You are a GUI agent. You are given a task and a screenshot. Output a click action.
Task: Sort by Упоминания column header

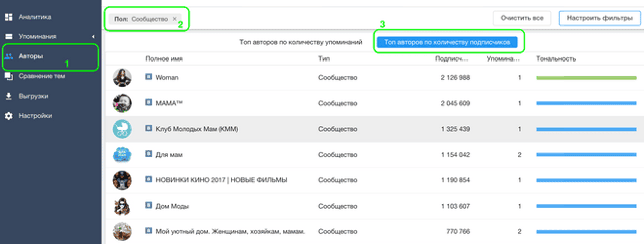[504, 59]
